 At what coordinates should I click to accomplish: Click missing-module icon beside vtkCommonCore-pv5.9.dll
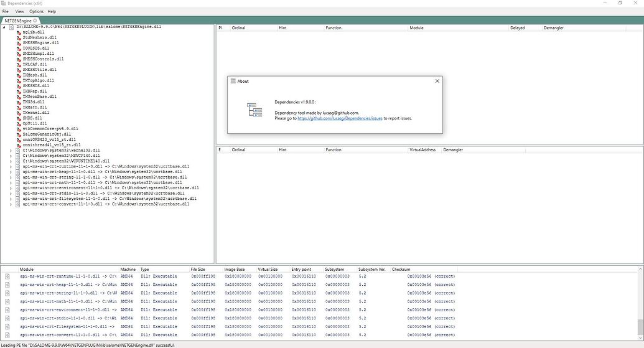pos(19,129)
